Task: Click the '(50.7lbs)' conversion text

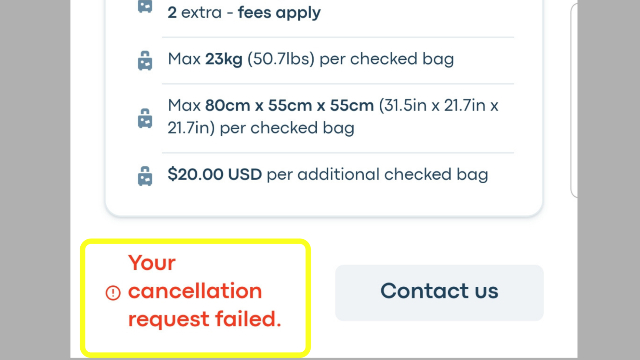Action: click(281, 59)
